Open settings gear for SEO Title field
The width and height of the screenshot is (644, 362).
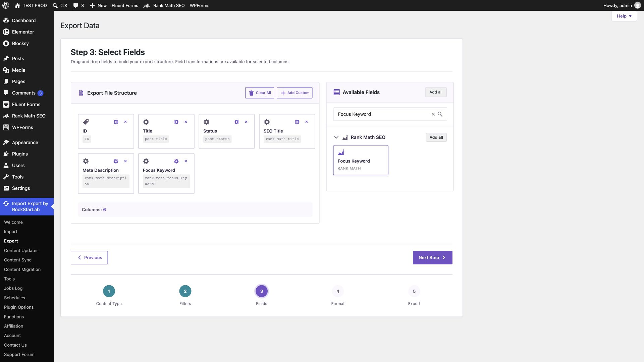pos(297,122)
